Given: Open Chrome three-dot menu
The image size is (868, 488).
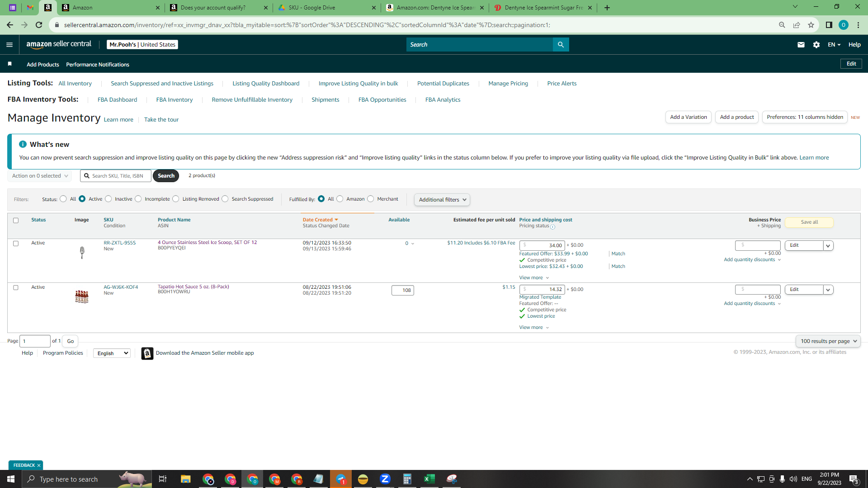Looking at the screenshot, I should click(x=858, y=25).
